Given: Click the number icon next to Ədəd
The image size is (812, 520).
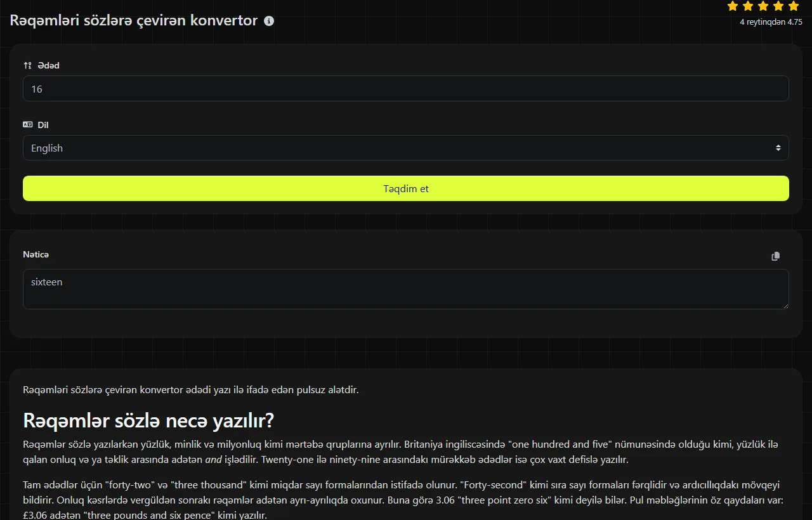Looking at the screenshot, I should [27, 65].
